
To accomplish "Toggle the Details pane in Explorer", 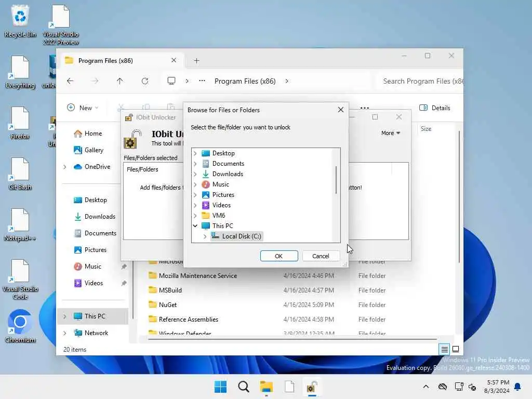I will 435,108.
